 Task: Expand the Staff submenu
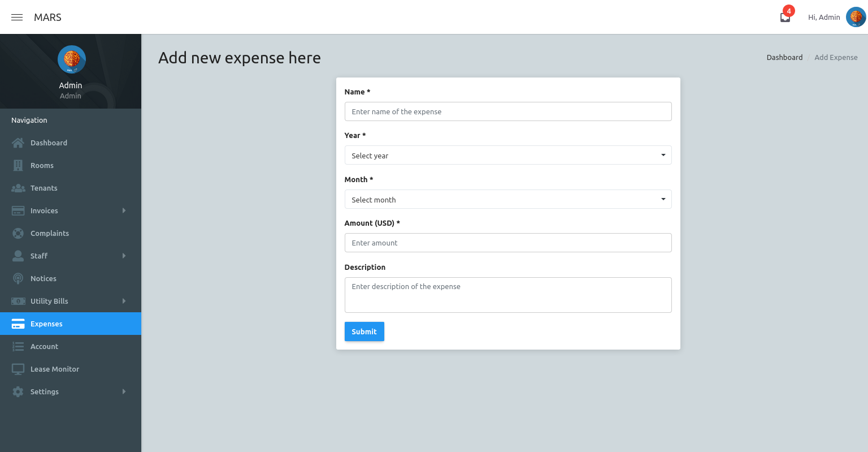(x=124, y=256)
